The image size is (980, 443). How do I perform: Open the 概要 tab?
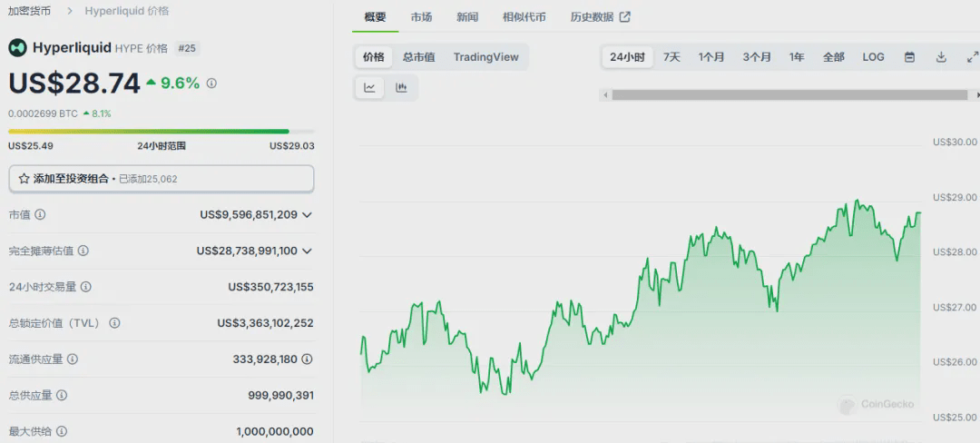point(376,17)
